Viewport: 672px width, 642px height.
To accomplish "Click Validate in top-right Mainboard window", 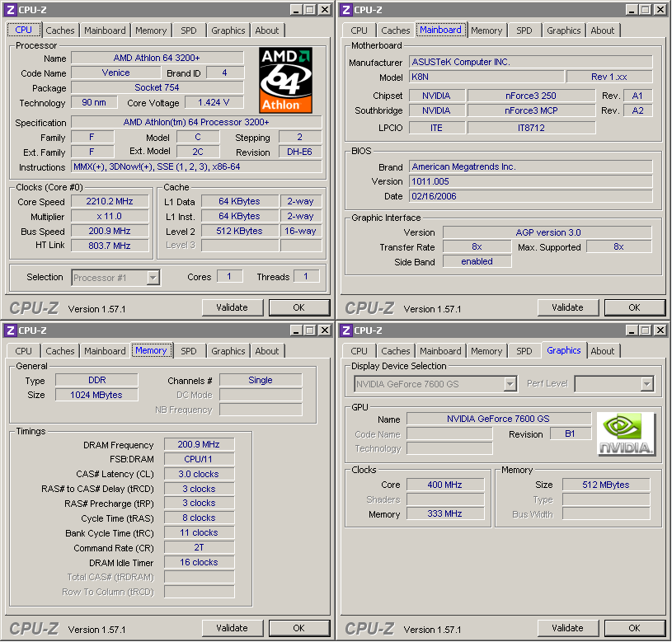I will (567, 307).
